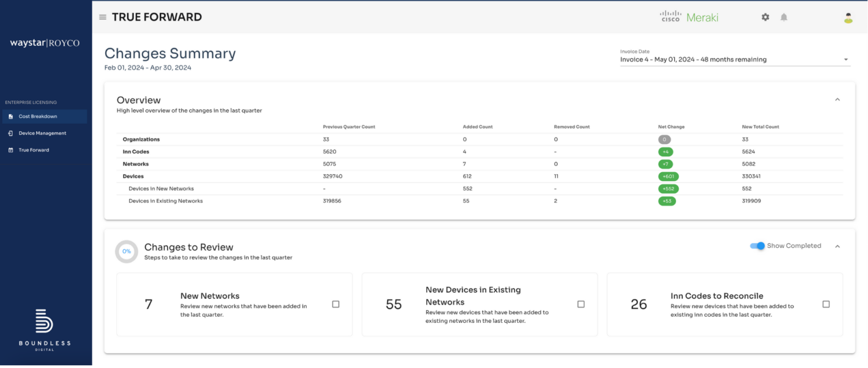Select the True Forward sidebar icon
This screenshot has width=868, height=368.
[x=10, y=150]
